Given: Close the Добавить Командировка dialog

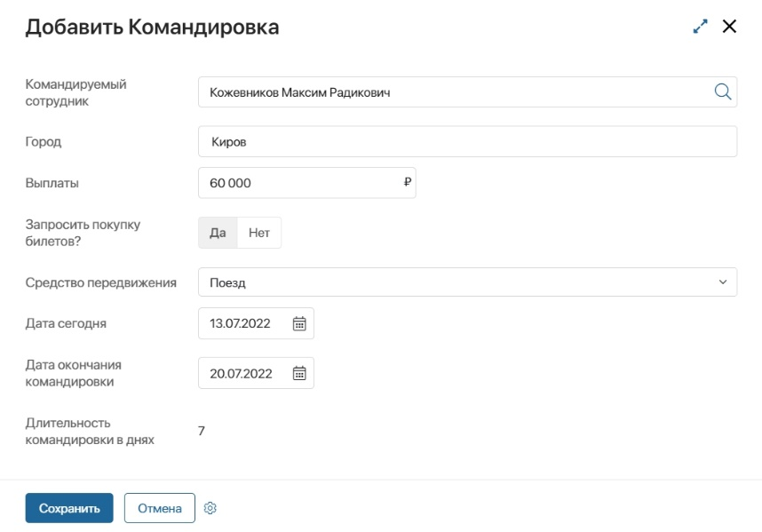Looking at the screenshot, I should [729, 27].
